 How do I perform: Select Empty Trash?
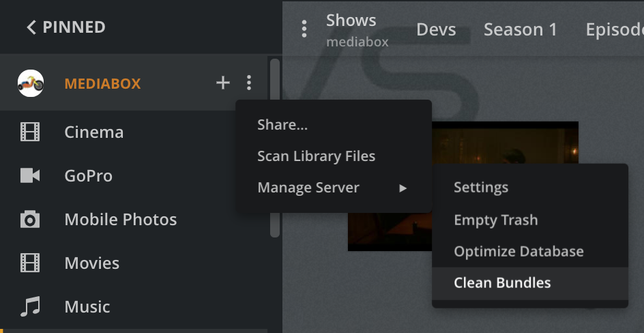pyautogui.click(x=495, y=220)
